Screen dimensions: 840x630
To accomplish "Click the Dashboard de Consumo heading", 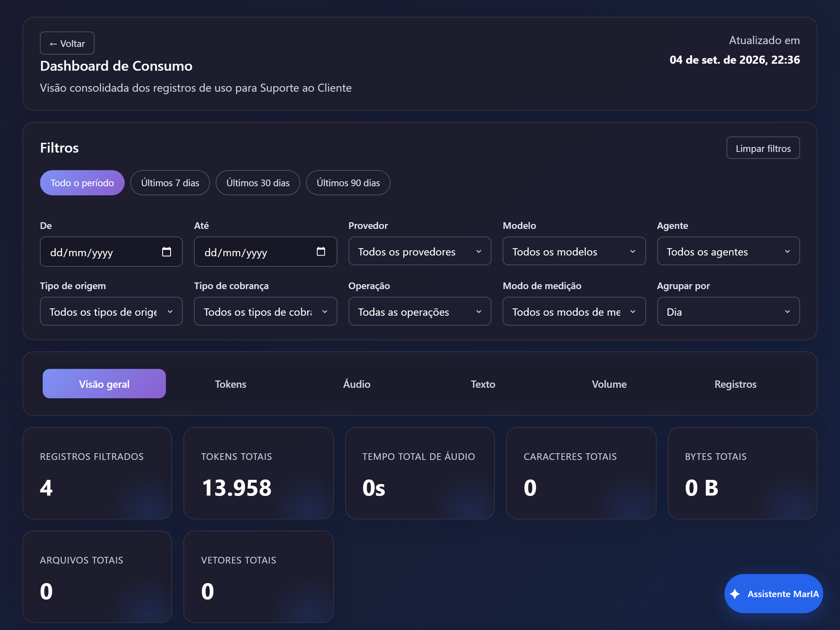I will [116, 66].
